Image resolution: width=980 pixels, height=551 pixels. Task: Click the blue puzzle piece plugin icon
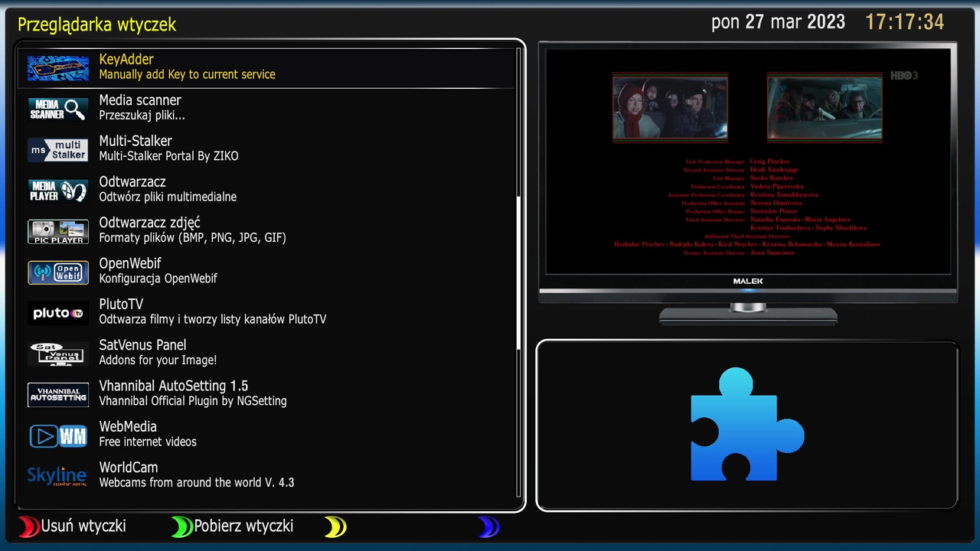pyautogui.click(x=746, y=425)
